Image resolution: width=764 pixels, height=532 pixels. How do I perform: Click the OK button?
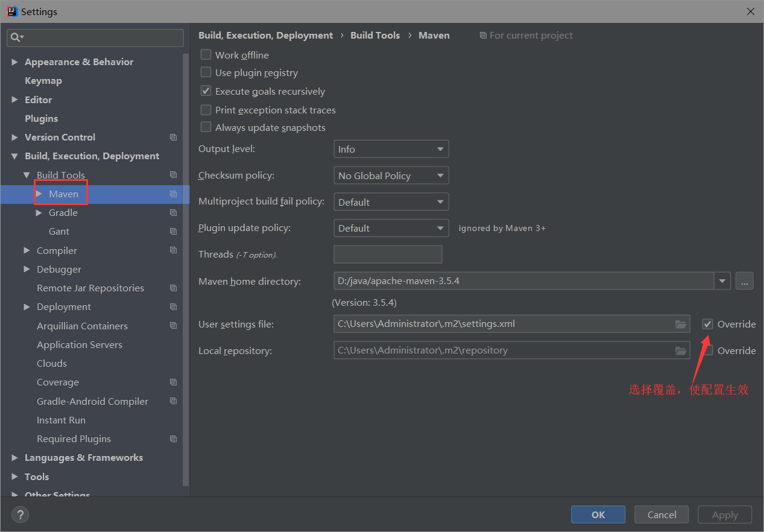(598, 515)
